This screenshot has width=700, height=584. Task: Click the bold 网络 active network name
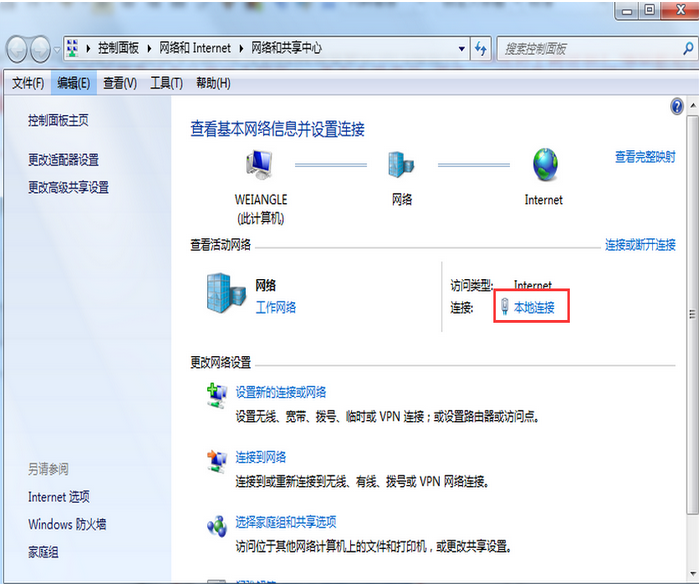(x=266, y=285)
